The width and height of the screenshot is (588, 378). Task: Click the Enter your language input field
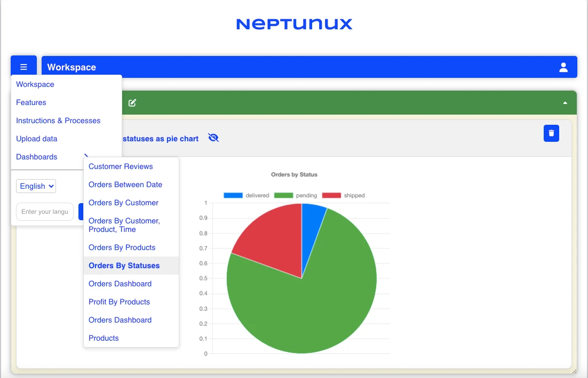45,212
